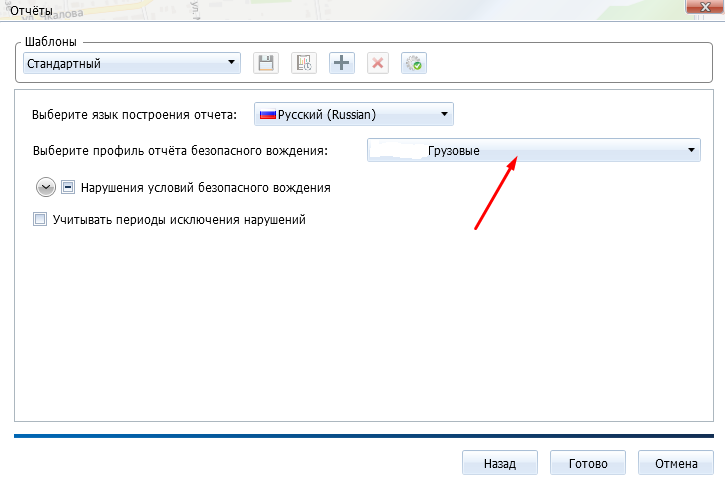
Task: Click the Выберите профиль отчёта безопасного вождения label
Action: (x=180, y=150)
